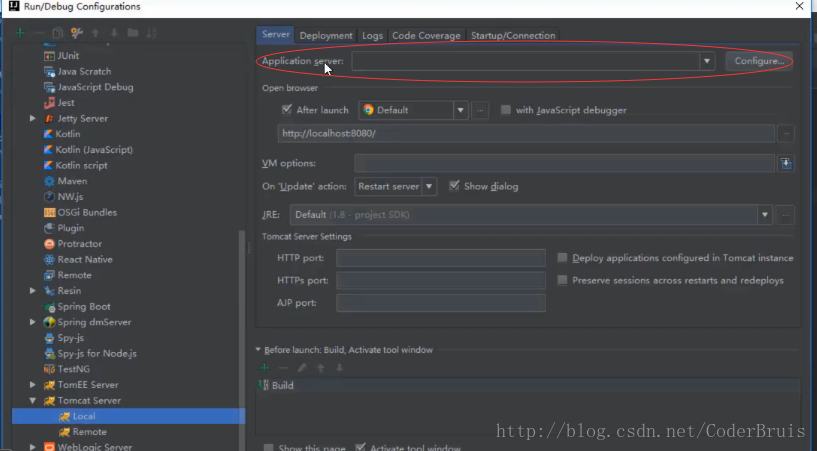Viewport: 817px width, 451px height.
Task: Toggle the After launch checkbox
Action: point(287,109)
